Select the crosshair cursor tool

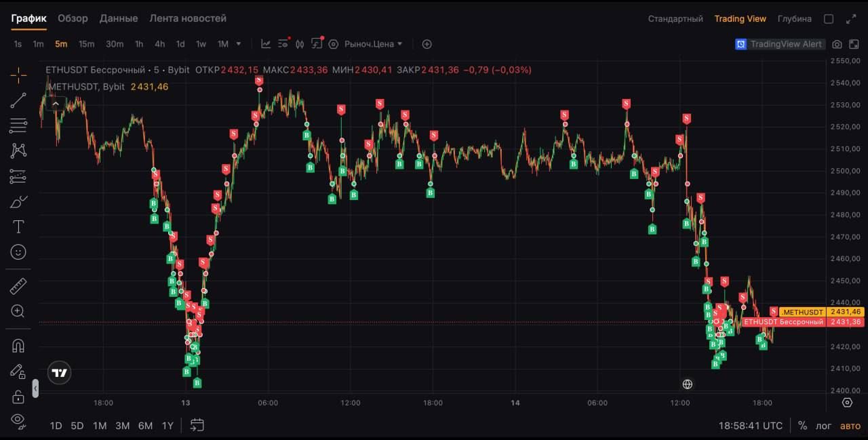(18, 75)
